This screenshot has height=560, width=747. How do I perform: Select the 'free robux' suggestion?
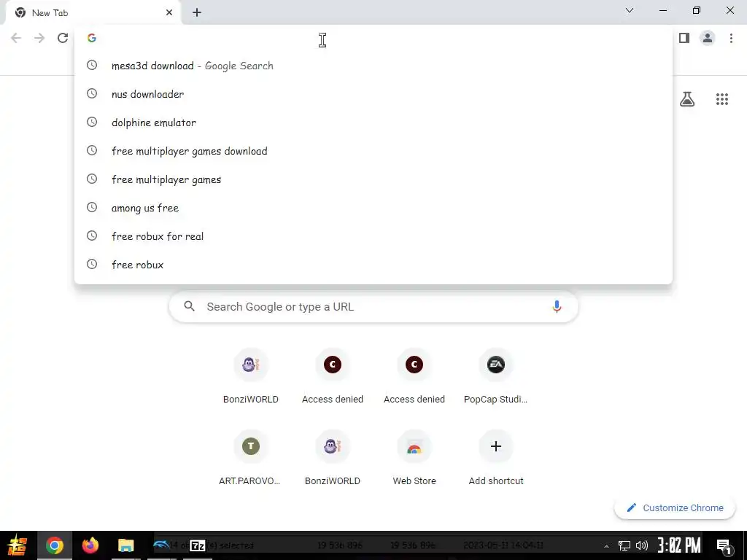(373, 265)
